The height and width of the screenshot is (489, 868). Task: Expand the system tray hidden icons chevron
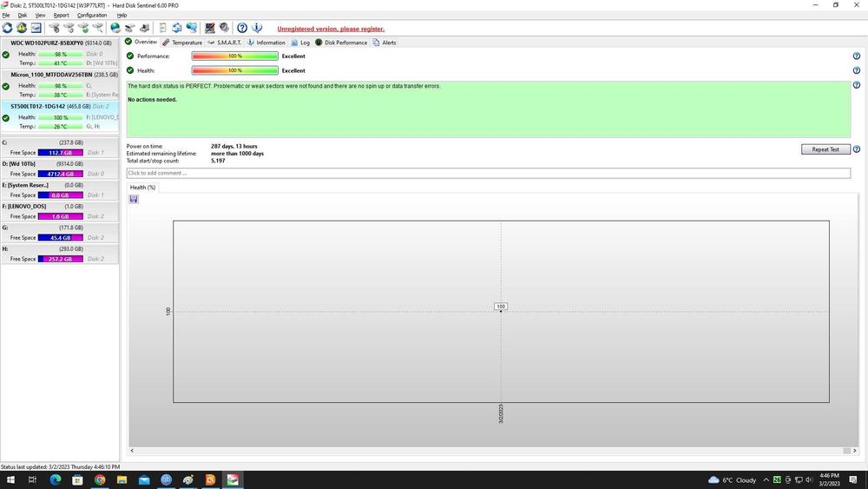point(766,480)
